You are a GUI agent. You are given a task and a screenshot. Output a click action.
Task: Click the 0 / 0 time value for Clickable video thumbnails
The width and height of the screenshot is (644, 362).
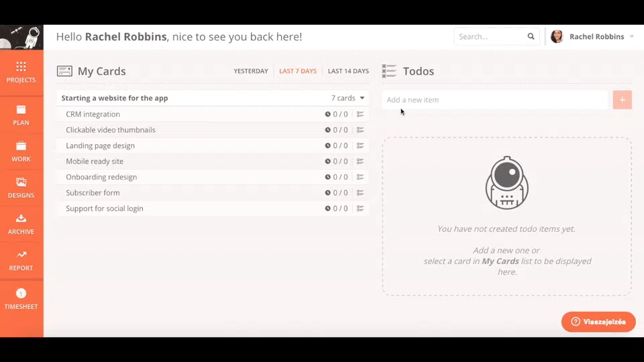[x=340, y=129]
